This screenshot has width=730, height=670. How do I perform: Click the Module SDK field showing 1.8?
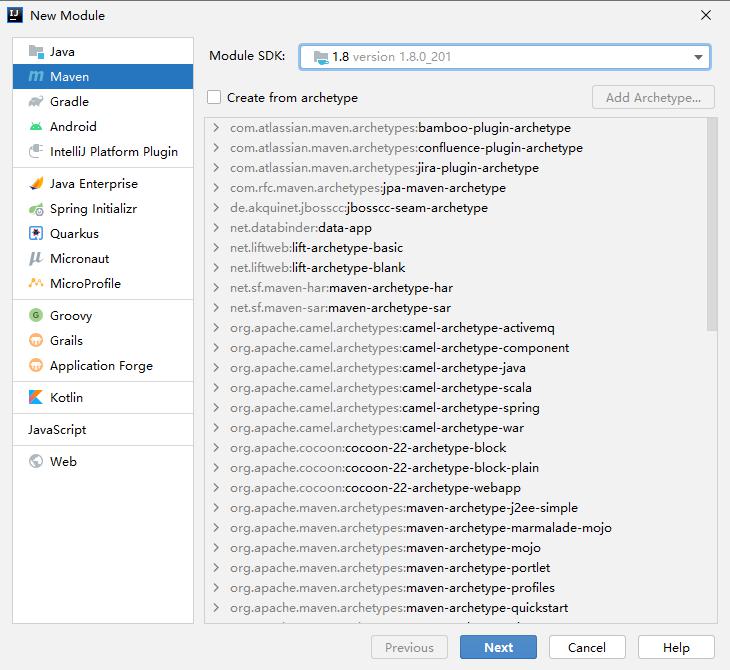pyautogui.click(x=505, y=57)
